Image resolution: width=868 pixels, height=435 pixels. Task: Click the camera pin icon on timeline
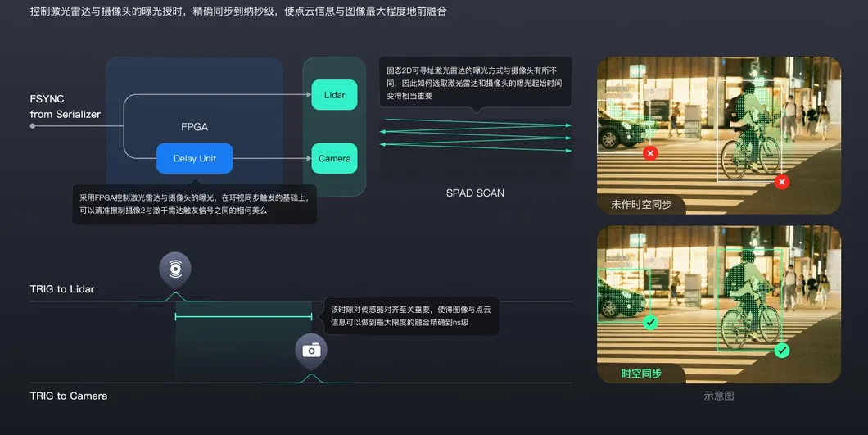tap(311, 351)
